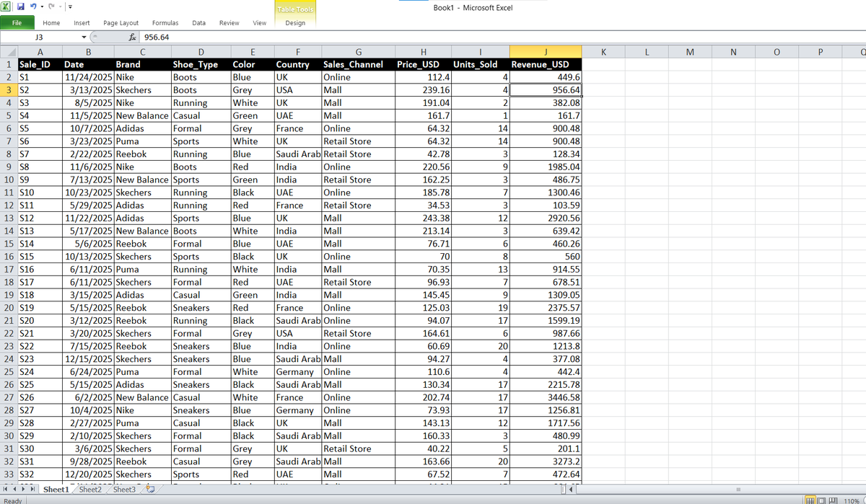Go to first sheet tab navigation arrow
Viewport: 866px width, 504px height.
click(6, 490)
